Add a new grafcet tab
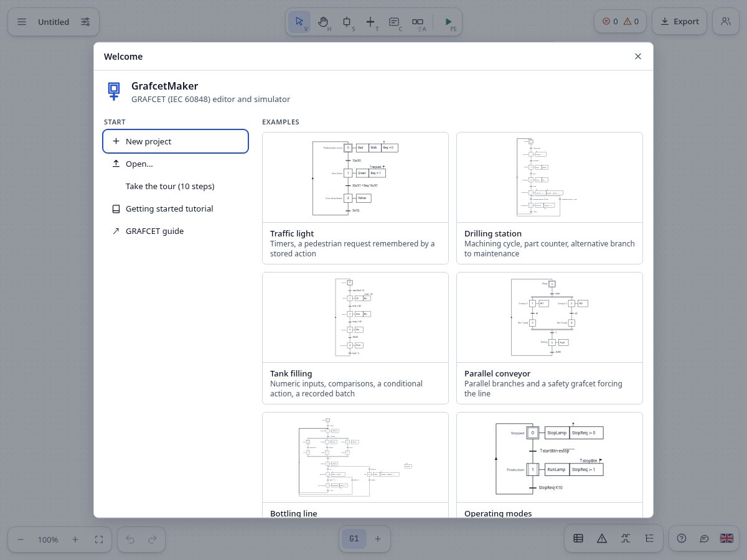 click(377, 539)
